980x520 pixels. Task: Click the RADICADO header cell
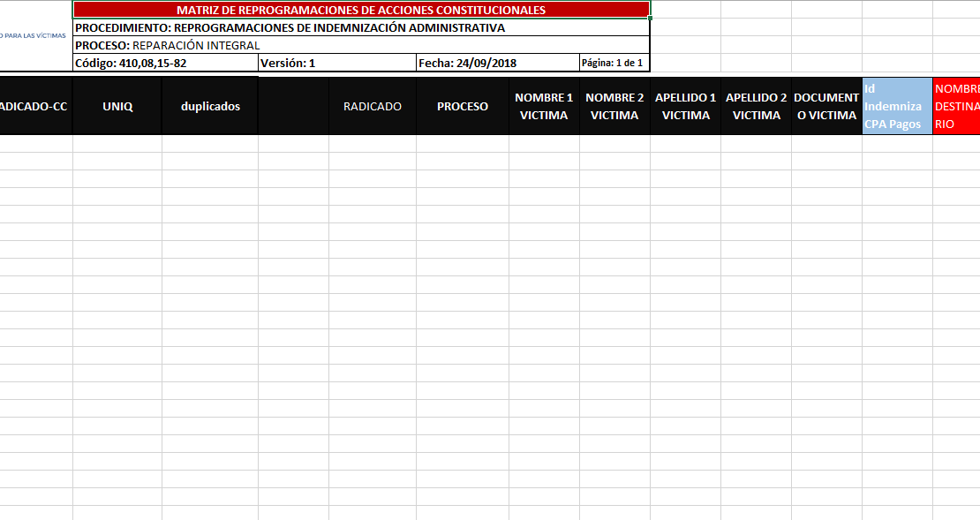click(372, 106)
